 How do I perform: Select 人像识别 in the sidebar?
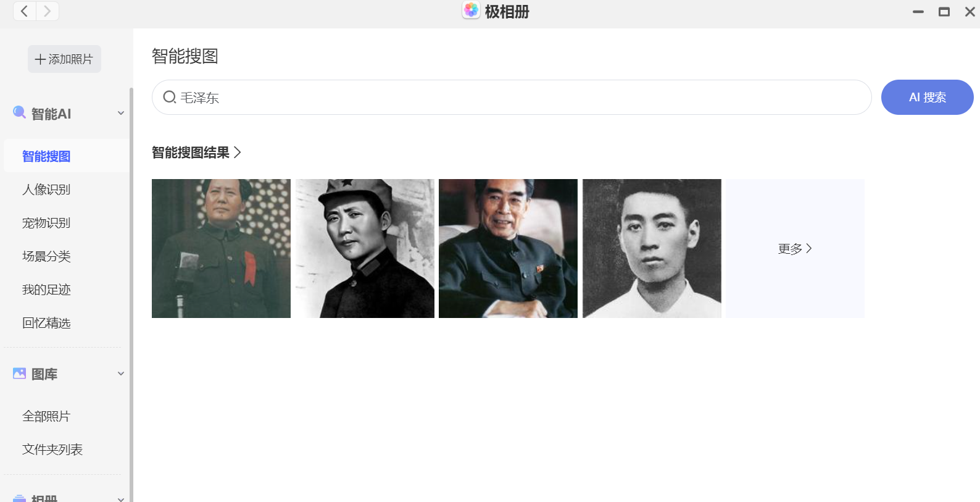tap(46, 190)
